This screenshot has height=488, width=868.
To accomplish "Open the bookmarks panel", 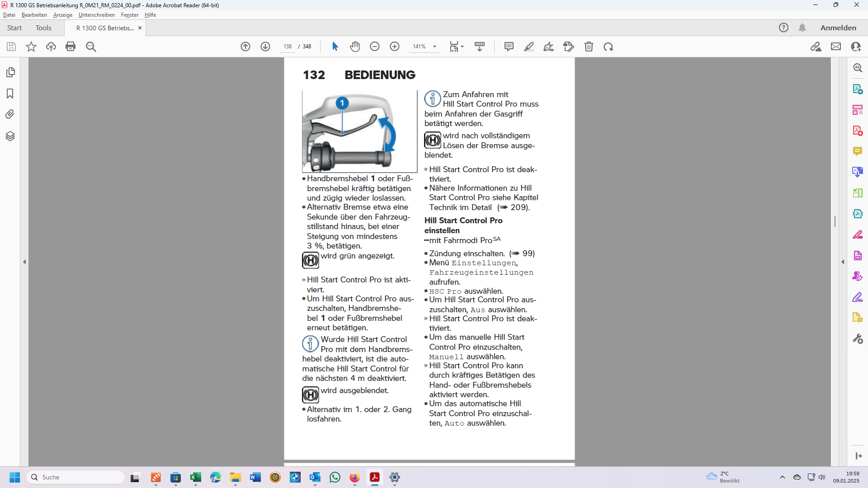I will click(x=10, y=94).
